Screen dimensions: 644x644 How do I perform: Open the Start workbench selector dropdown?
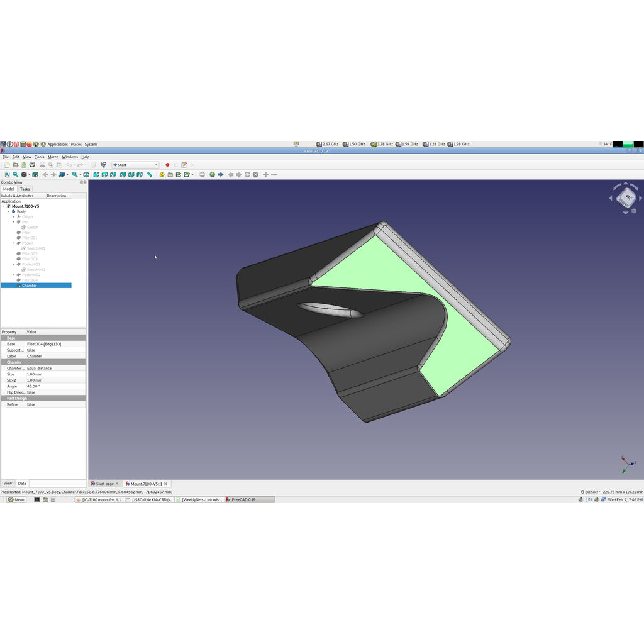tap(136, 165)
